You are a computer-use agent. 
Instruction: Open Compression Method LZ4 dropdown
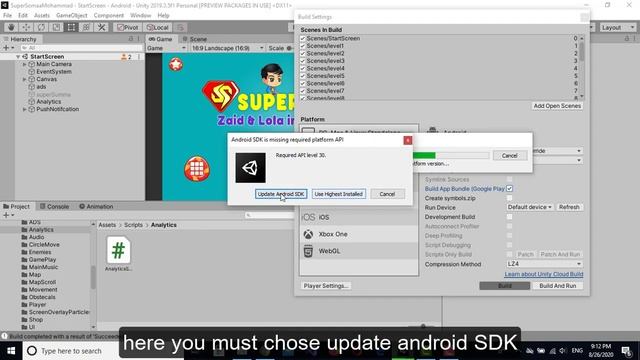tap(544, 264)
